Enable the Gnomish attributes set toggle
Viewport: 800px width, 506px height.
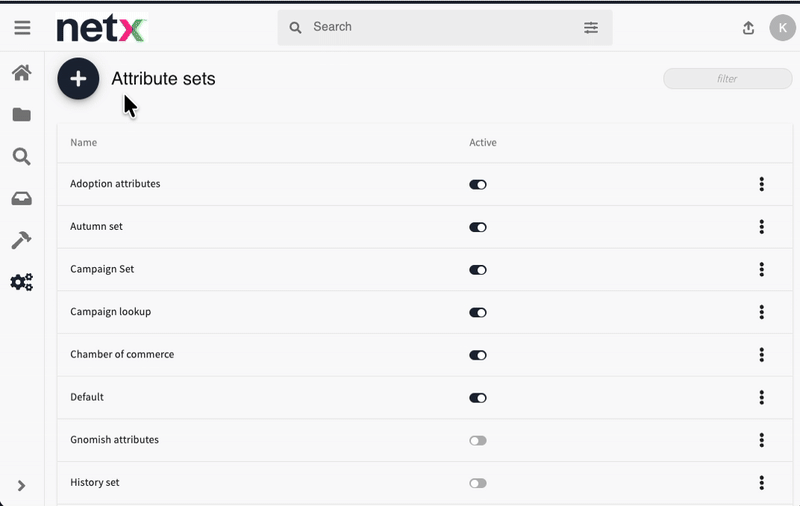tap(478, 440)
